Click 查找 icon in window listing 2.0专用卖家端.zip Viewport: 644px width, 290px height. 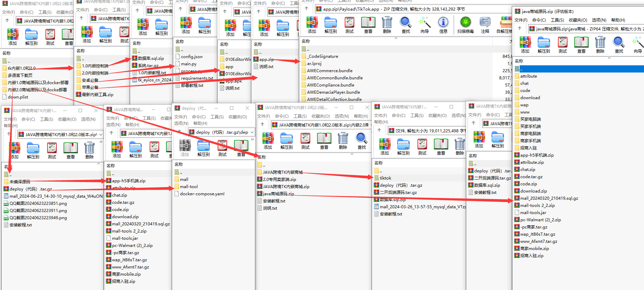pyautogui.click(x=362, y=141)
